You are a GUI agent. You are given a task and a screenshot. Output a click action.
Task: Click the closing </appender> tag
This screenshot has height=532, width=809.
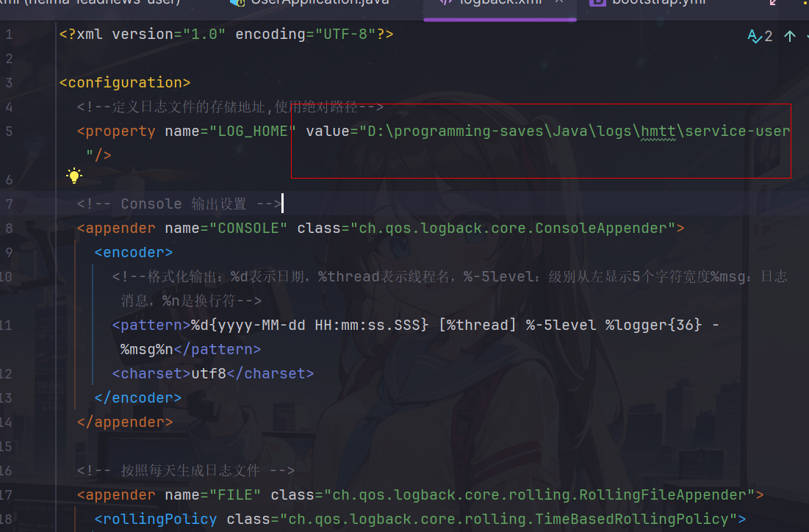[125, 422]
